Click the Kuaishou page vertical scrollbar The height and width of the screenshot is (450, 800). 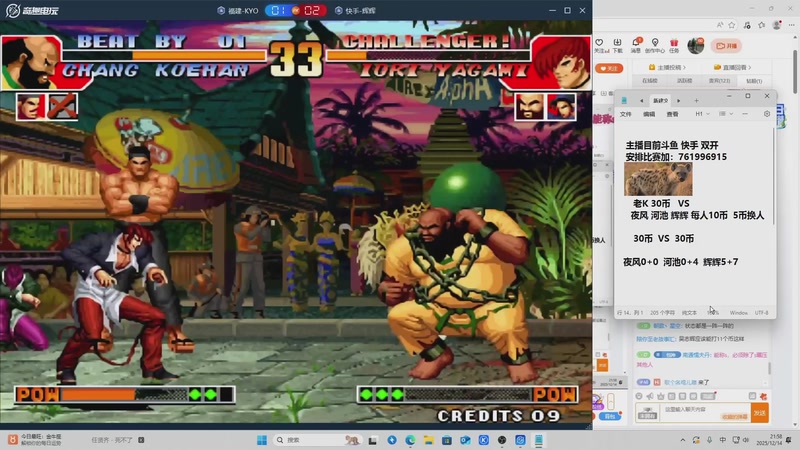[x=795, y=71]
